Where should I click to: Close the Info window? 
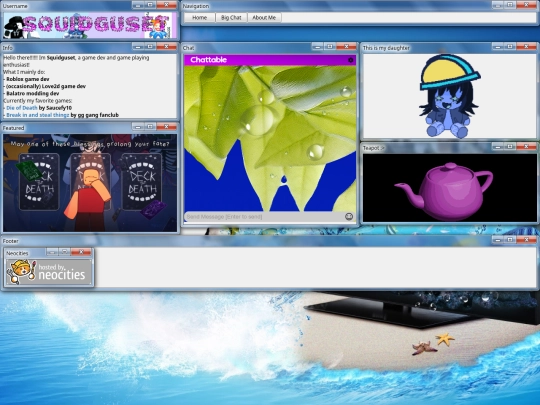point(167,46)
